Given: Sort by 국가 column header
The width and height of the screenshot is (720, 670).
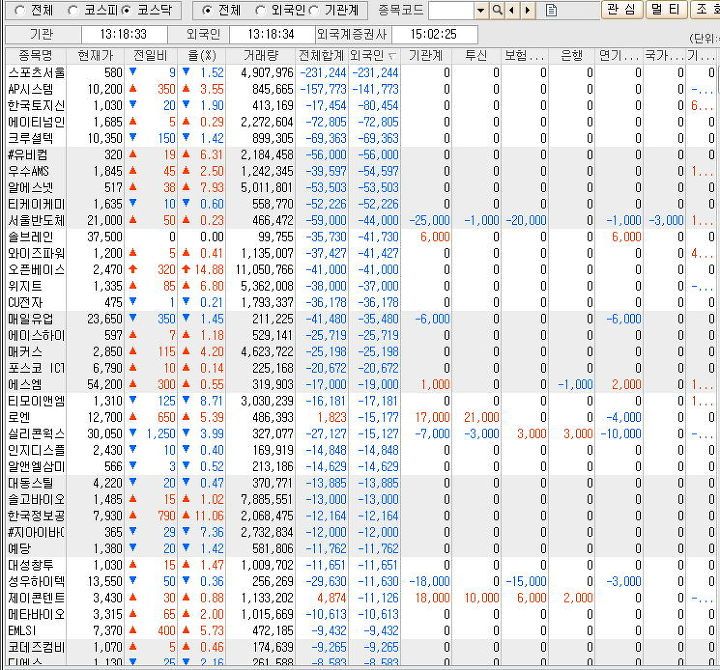Looking at the screenshot, I should coord(664,56).
